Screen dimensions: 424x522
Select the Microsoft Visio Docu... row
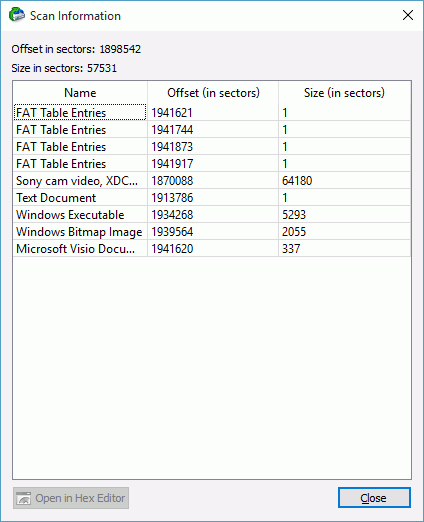212,249
